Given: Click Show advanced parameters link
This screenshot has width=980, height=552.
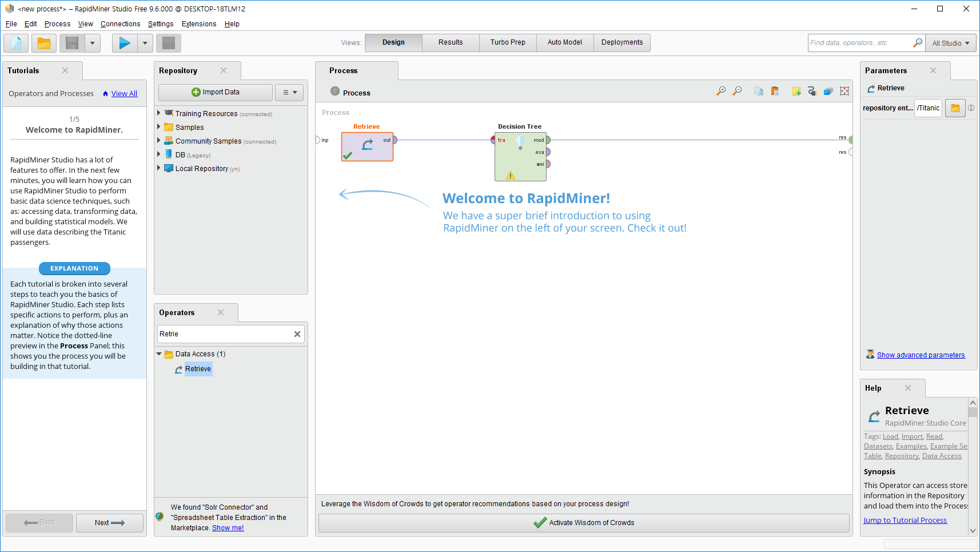Looking at the screenshot, I should (921, 355).
